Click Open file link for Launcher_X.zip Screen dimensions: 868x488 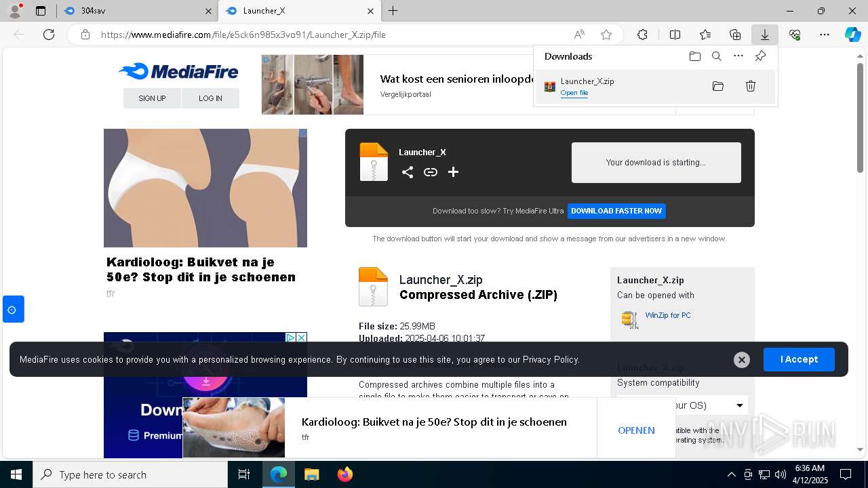[x=574, y=93]
